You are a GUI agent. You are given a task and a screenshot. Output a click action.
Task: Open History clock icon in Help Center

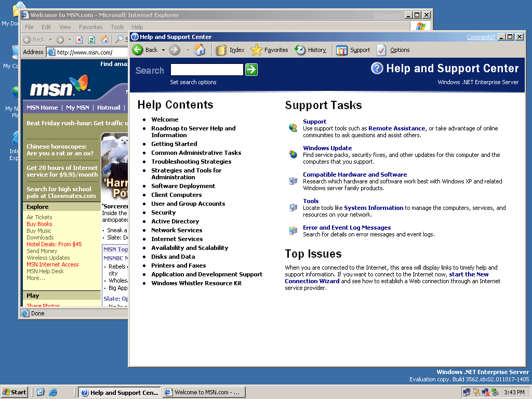pyautogui.click(x=300, y=50)
